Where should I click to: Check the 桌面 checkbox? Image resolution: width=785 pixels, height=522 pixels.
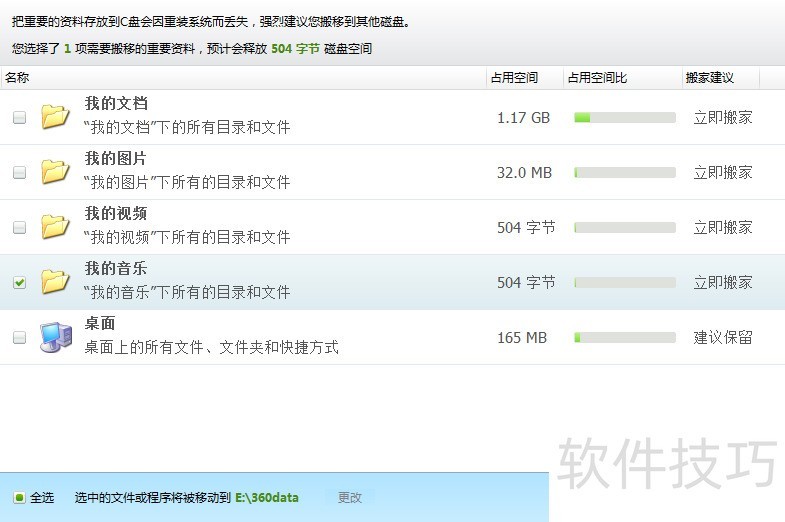(x=20, y=337)
